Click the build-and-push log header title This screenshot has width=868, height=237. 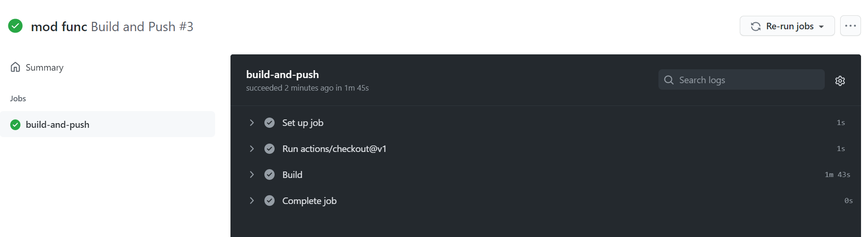point(283,74)
